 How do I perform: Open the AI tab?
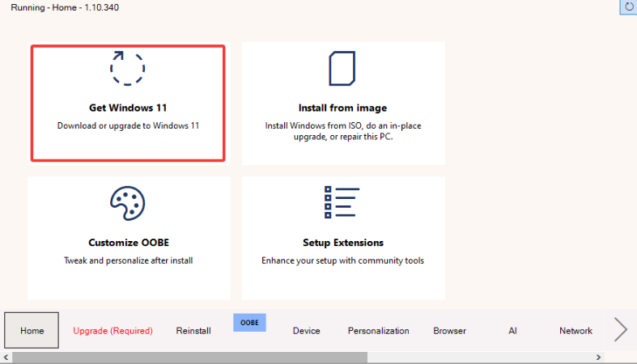pyautogui.click(x=512, y=331)
